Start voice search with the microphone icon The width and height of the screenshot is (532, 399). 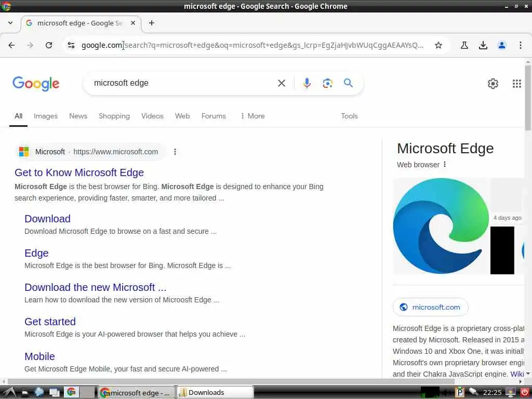307,83
